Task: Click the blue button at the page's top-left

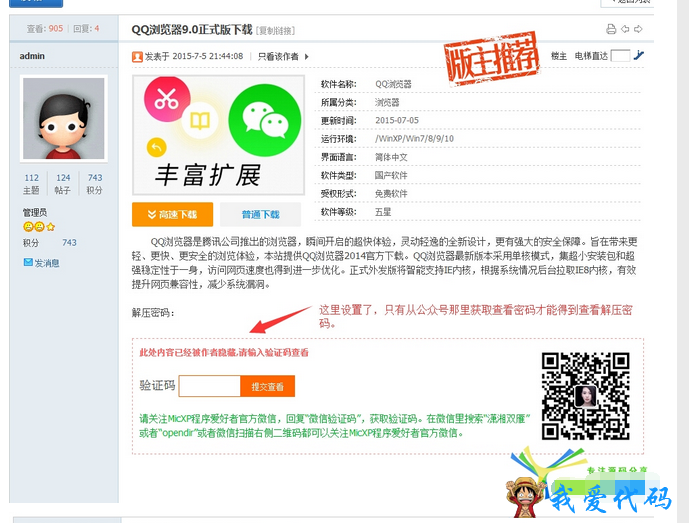Action: coord(36,3)
